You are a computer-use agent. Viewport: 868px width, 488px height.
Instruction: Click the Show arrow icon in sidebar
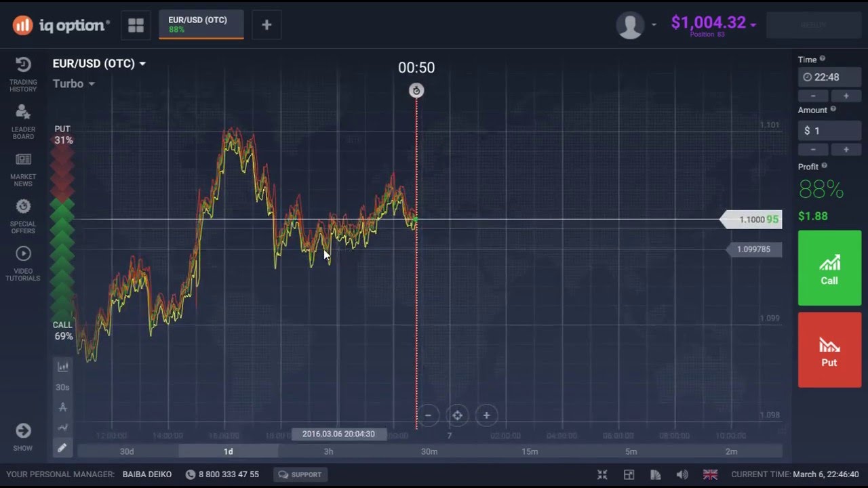click(23, 431)
